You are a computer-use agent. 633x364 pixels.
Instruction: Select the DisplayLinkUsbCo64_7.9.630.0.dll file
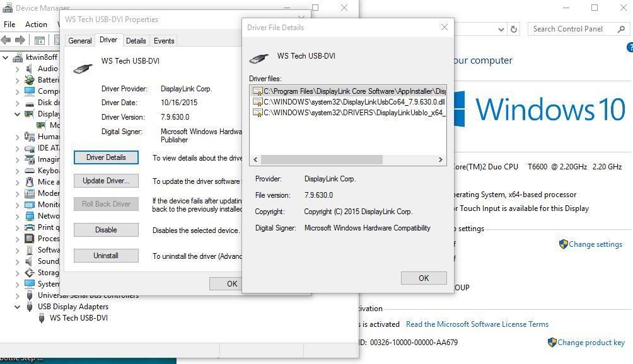tap(349, 102)
